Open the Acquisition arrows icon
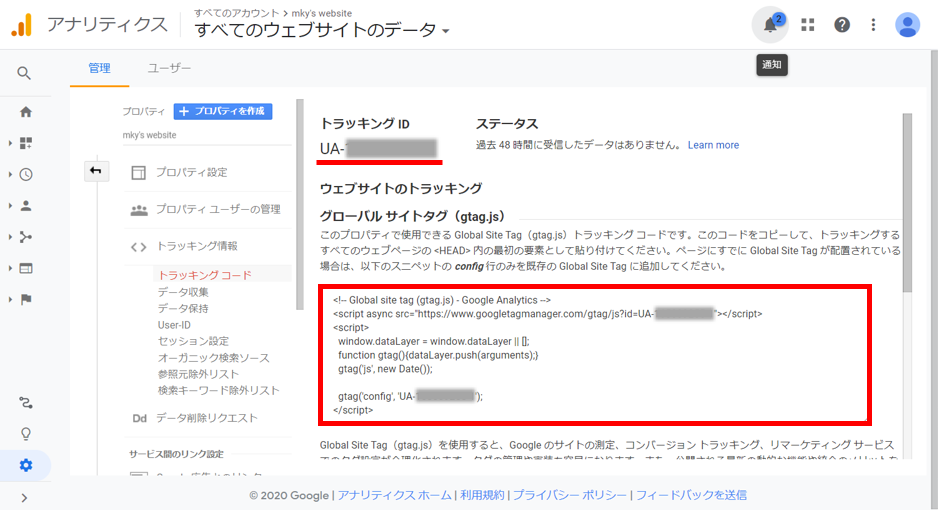This screenshot has height=510, width=938. click(x=26, y=237)
